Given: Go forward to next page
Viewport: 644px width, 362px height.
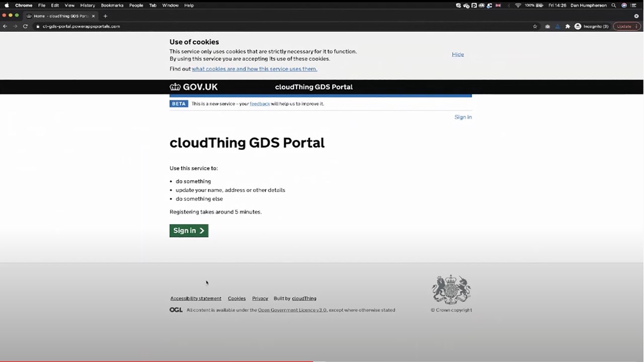Looking at the screenshot, I should [15, 26].
